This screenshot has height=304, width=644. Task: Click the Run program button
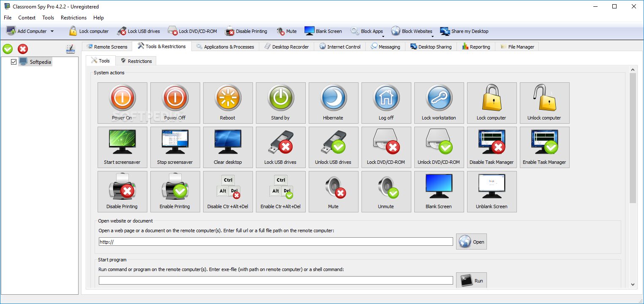tap(471, 281)
